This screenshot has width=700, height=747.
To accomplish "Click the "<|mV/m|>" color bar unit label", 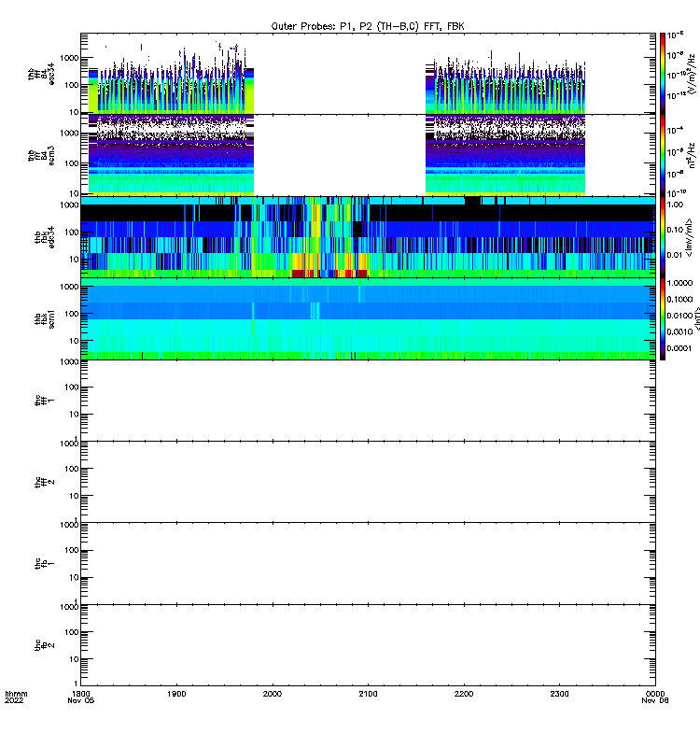I will [689, 237].
